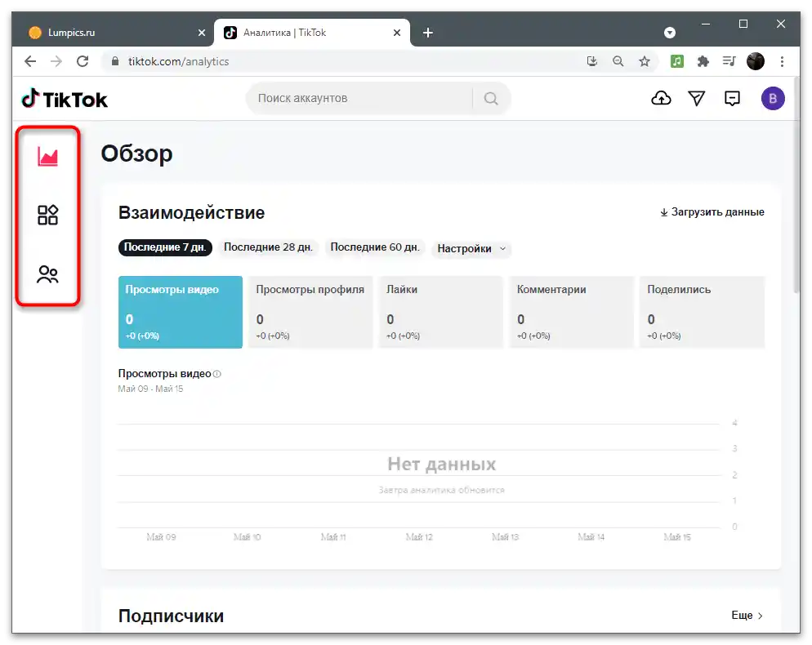Maximize the Chrome window
The height and width of the screenshot is (645, 812).
pos(743,24)
